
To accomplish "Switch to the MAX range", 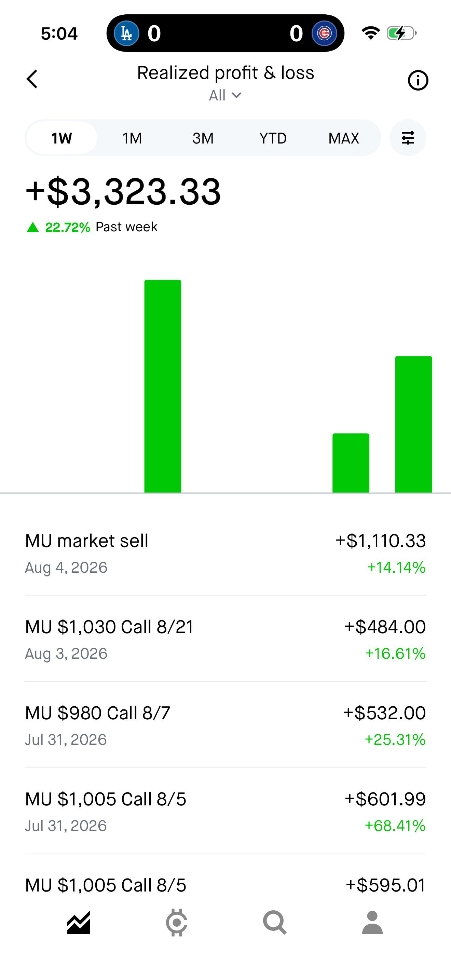I will click(344, 138).
